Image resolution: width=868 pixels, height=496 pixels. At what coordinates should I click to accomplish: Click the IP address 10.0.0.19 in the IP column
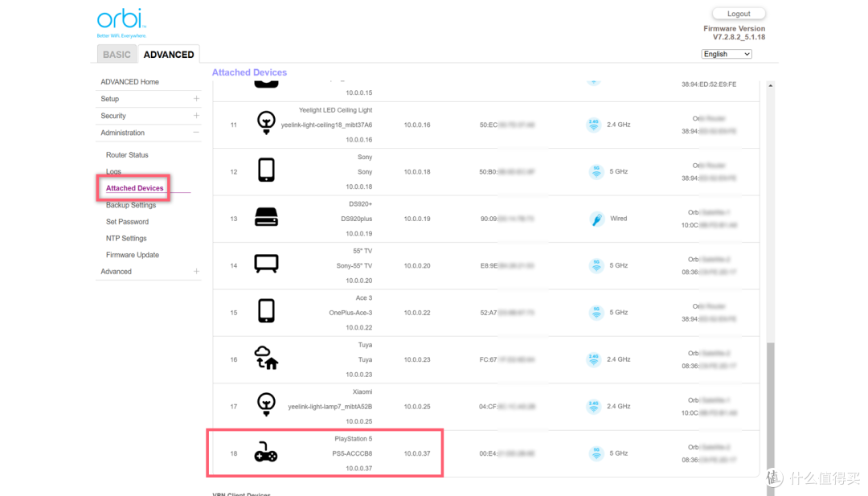(x=417, y=219)
